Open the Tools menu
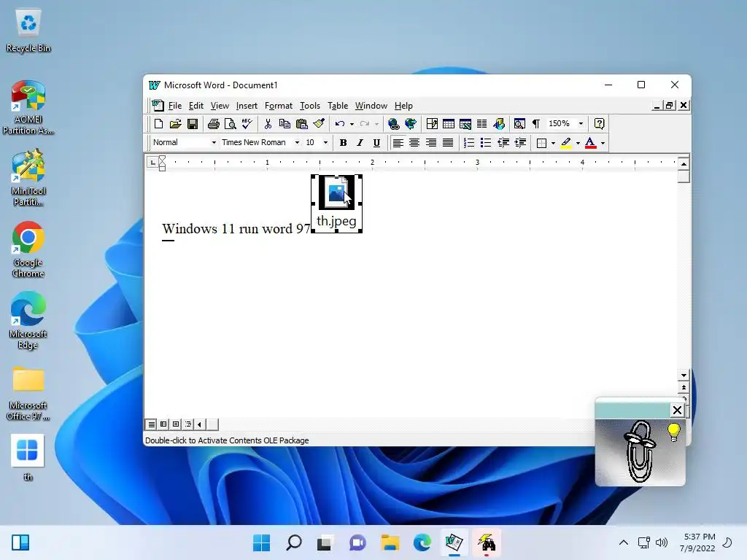The width and height of the screenshot is (747, 560). coord(309,106)
